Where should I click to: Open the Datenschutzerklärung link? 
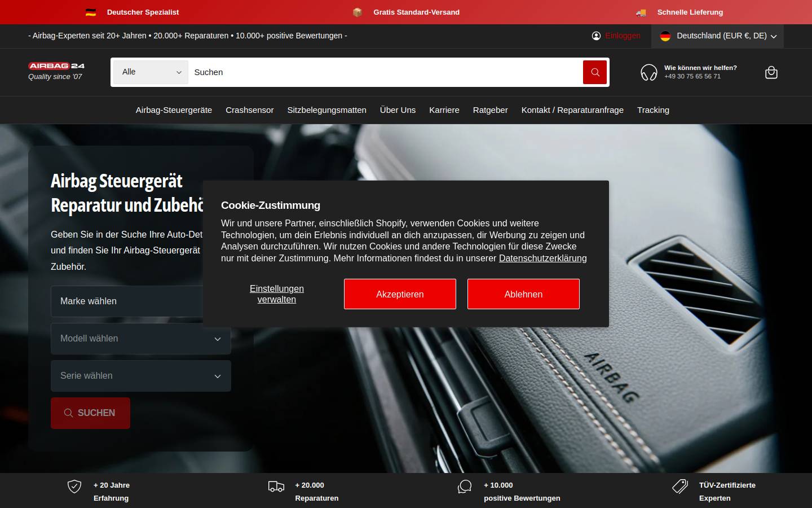coord(542,258)
